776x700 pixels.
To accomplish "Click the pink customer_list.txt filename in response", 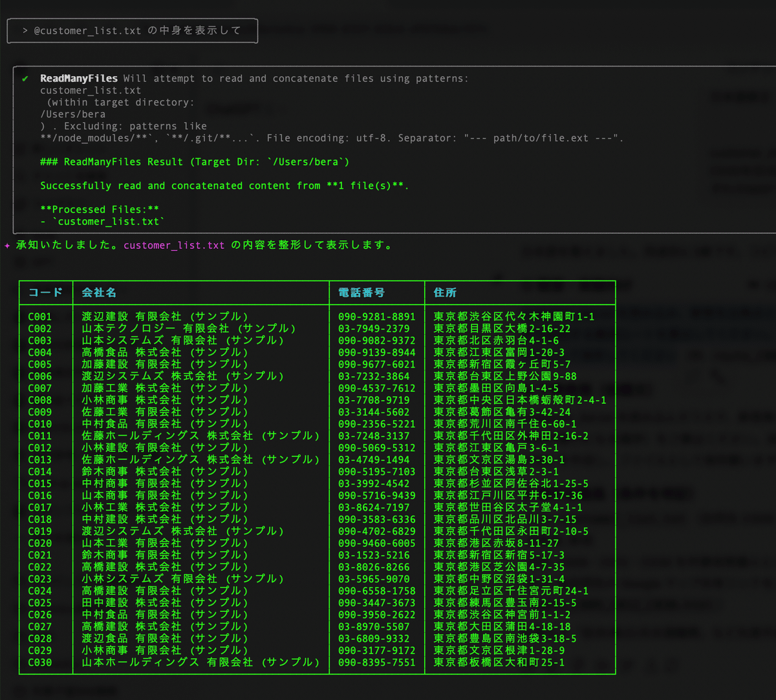I will [x=174, y=246].
